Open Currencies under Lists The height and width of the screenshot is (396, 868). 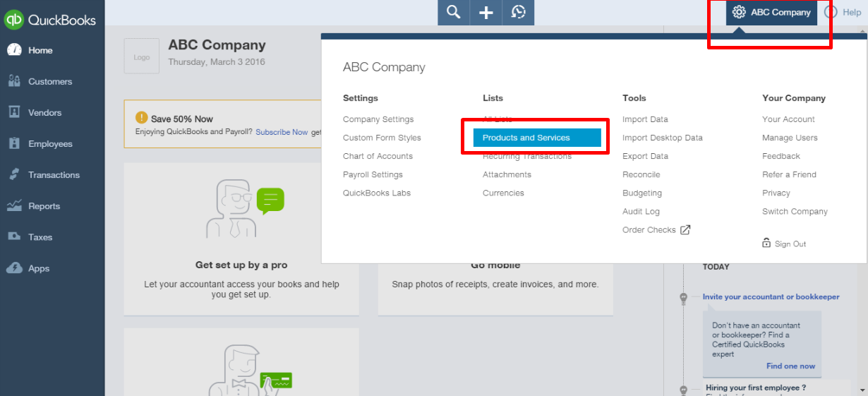tap(503, 193)
